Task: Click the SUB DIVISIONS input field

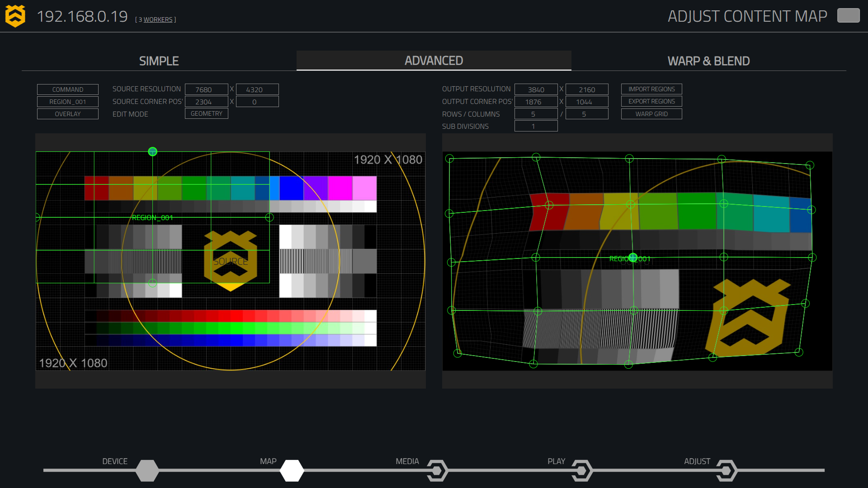Action: pos(533,126)
